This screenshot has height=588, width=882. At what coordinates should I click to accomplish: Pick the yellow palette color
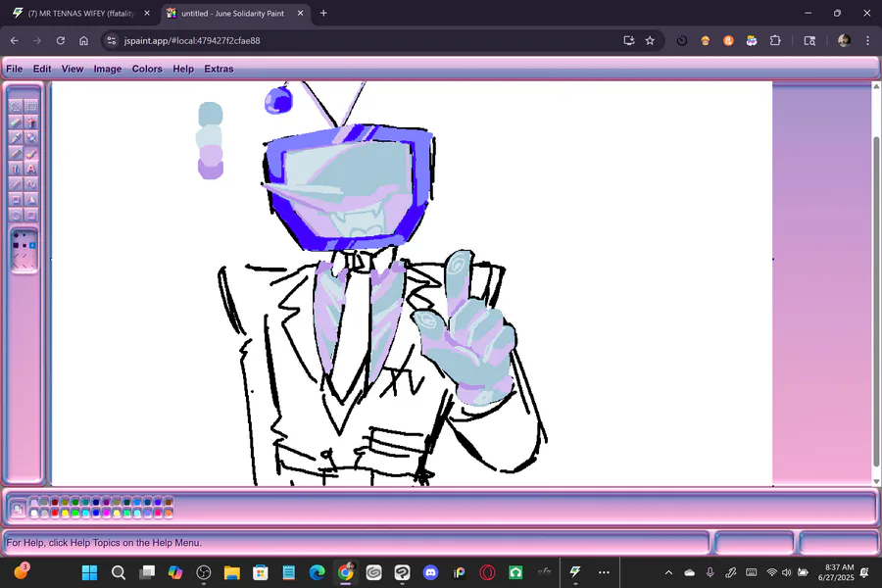coord(66,514)
